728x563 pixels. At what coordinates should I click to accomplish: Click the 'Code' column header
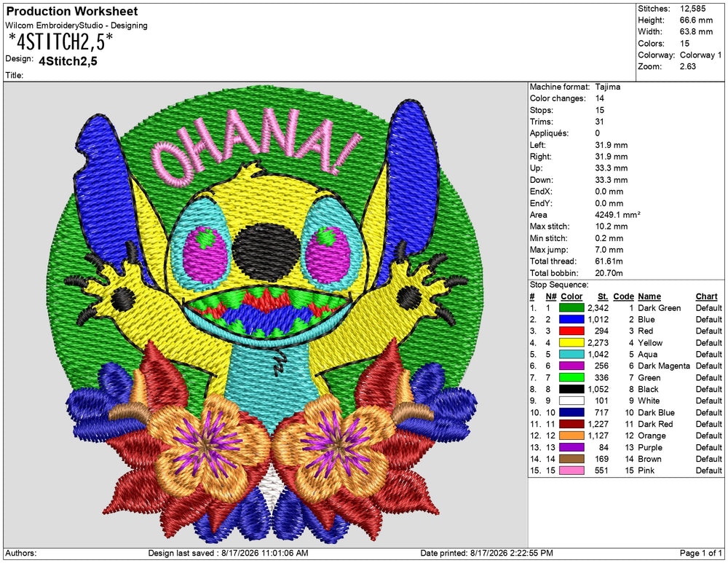click(x=624, y=296)
